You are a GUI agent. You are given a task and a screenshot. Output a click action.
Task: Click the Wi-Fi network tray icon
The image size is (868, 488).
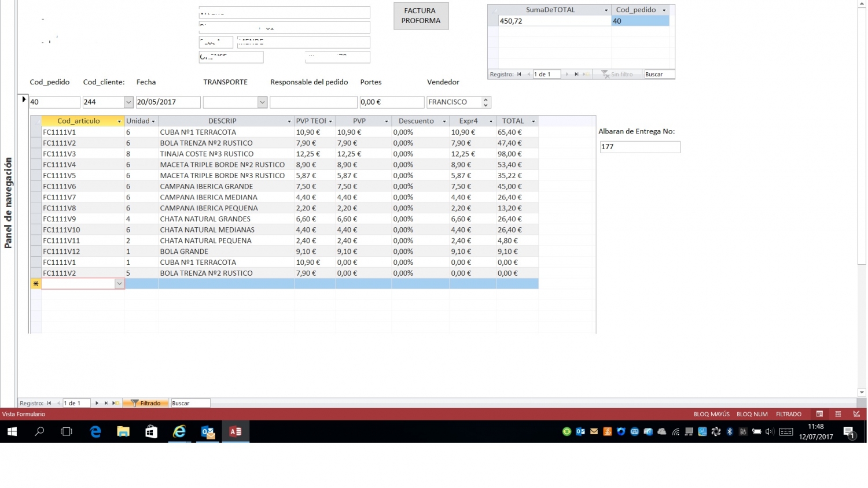[676, 431]
